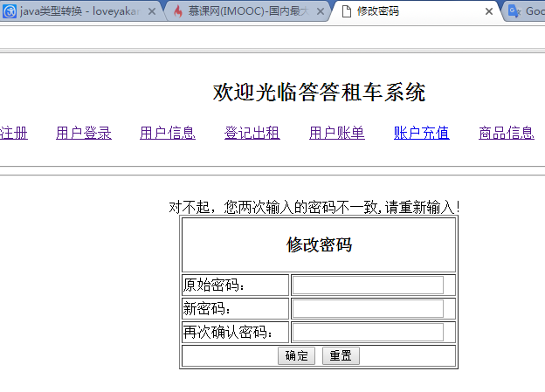Switch to the java类型转换 browser tab

tap(82, 11)
